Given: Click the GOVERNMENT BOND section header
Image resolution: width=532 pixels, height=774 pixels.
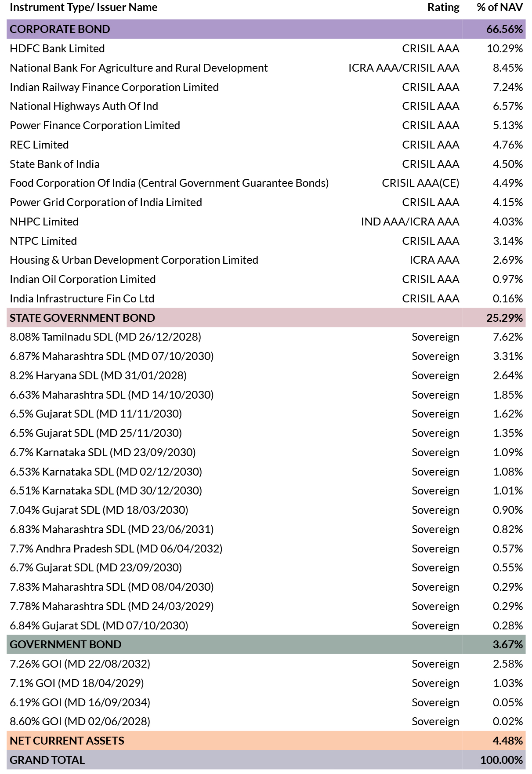Looking at the screenshot, I should pyautogui.click(x=266, y=644).
